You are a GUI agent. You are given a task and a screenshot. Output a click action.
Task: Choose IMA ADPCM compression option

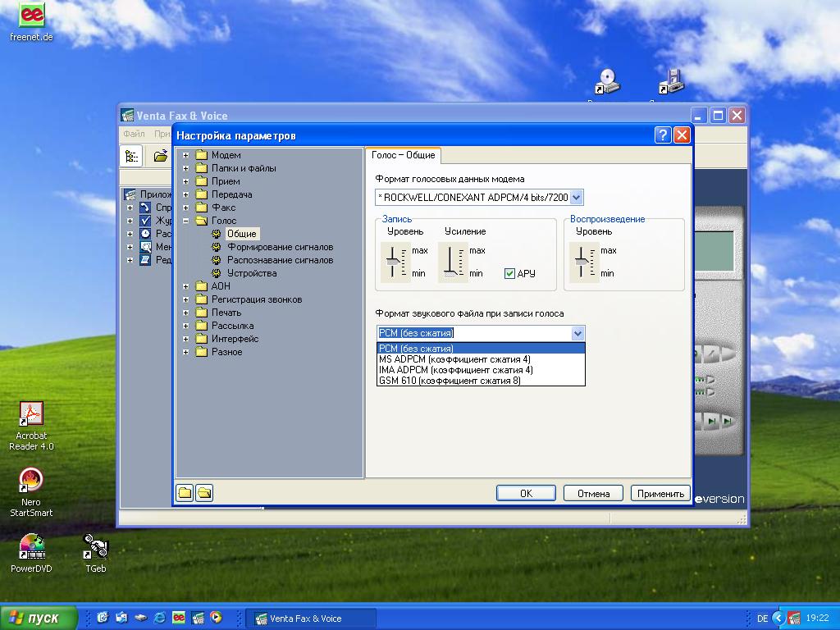click(481, 370)
